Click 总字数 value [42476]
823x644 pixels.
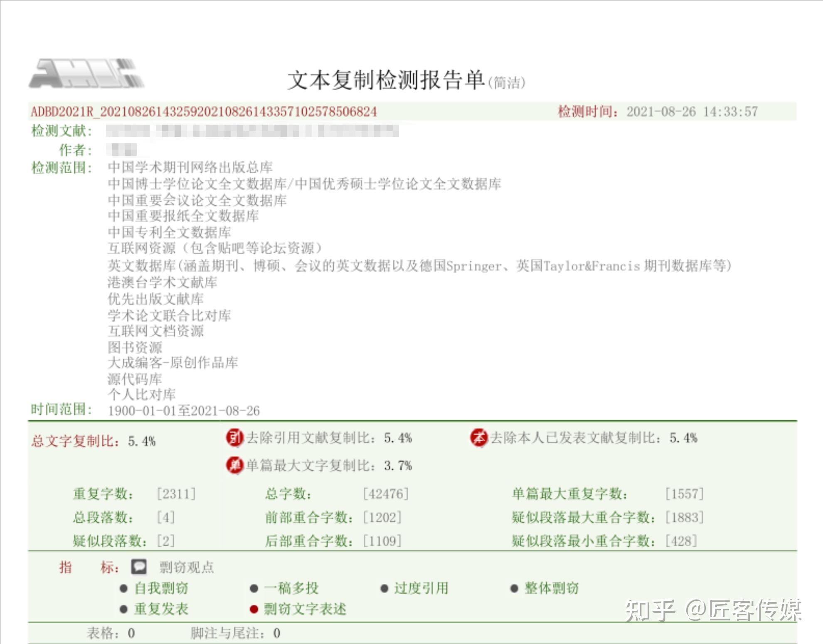[x=386, y=494]
